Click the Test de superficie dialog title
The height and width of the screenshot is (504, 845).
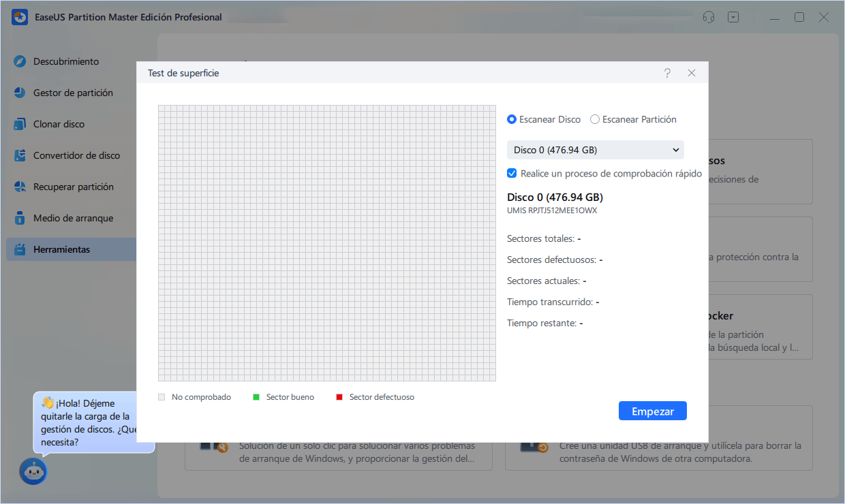pyautogui.click(x=183, y=73)
